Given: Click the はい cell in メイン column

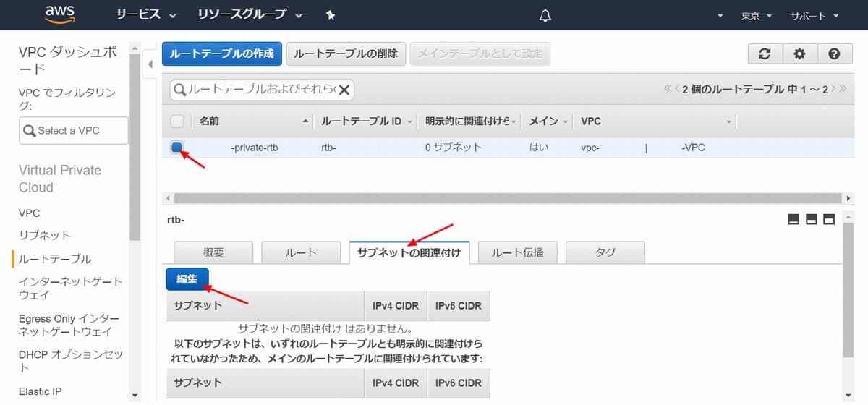Looking at the screenshot, I should (x=539, y=148).
